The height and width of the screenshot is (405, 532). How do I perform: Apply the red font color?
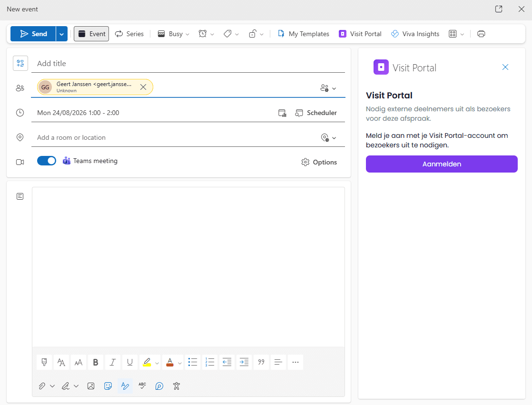(x=170, y=362)
